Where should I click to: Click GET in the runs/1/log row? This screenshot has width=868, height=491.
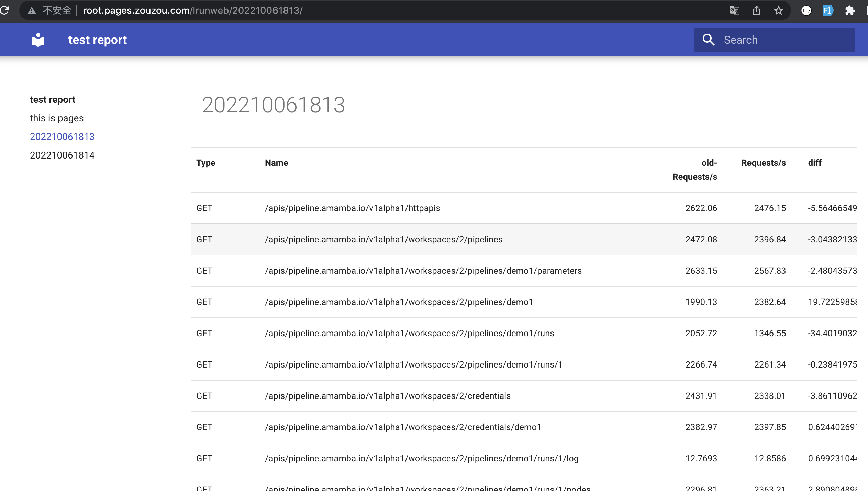coord(204,458)
